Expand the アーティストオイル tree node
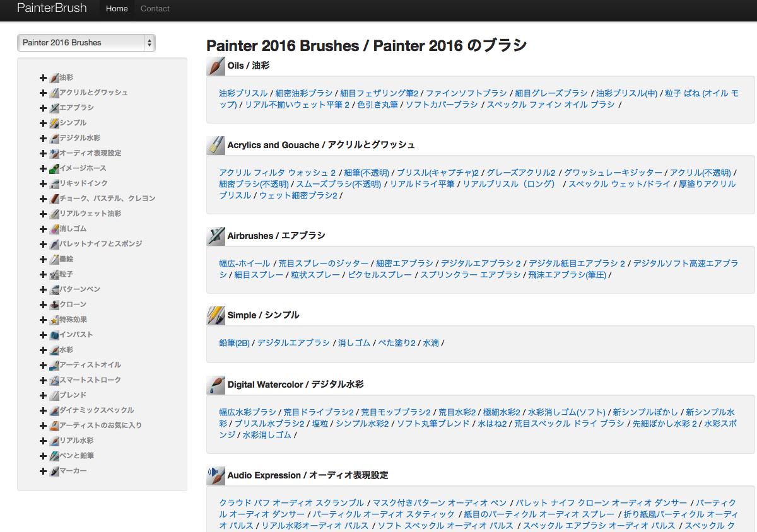 point(43,365)
